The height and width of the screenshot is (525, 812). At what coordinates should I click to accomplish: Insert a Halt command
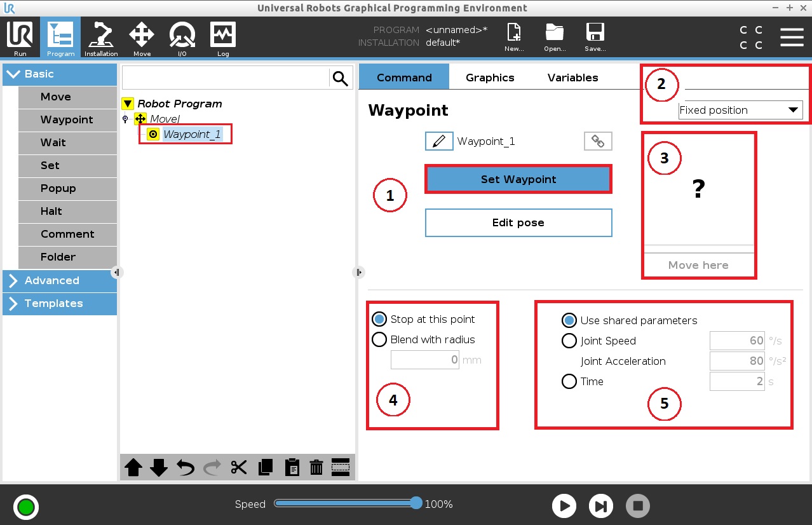[x=67, y=211]
